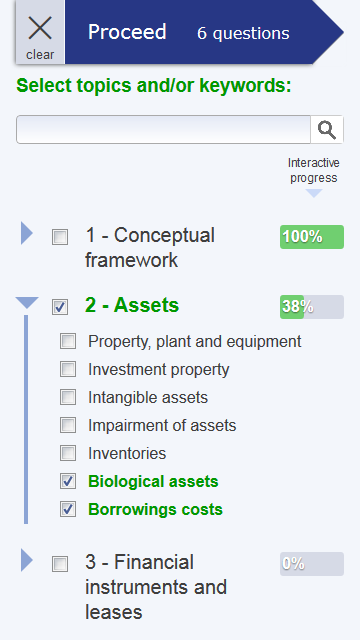Image resolution: width=360 pixels, height=640 pixels.
Task: Click the 100% Conceptual framework progress bar
Action: 312,237
